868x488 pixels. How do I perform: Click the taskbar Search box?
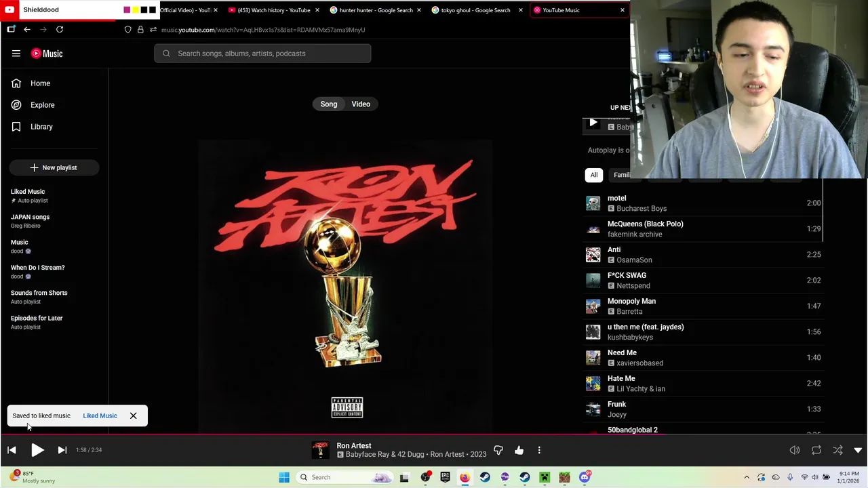[x=344, y=477]
